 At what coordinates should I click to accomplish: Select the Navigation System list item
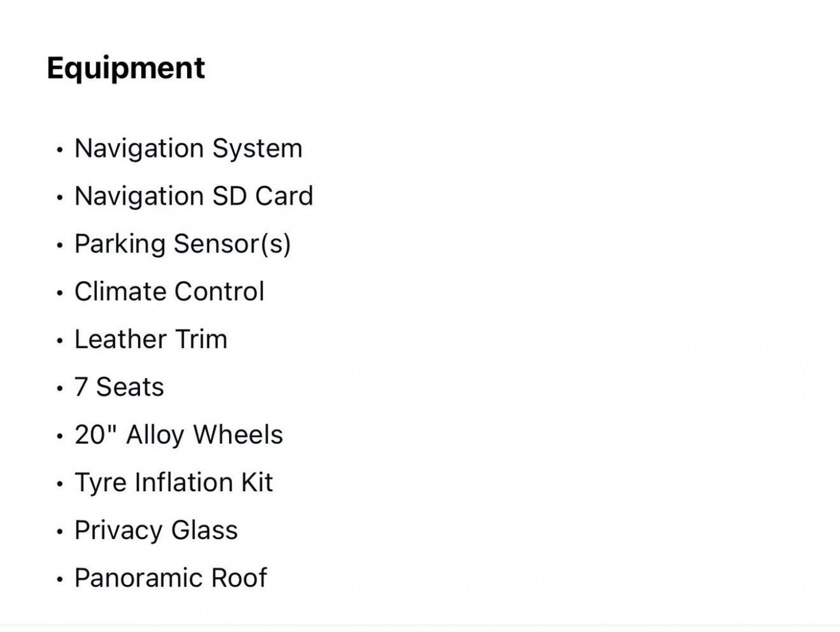point(188,149)
